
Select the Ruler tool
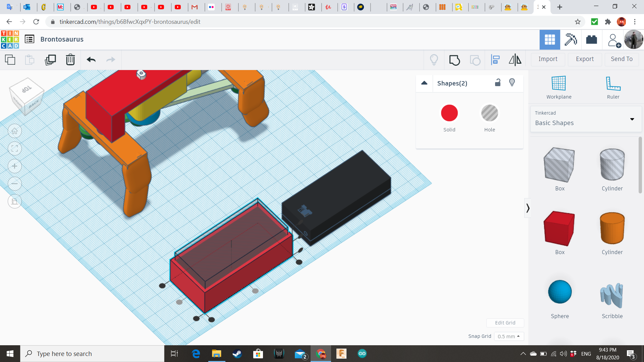tap(613, 87)
